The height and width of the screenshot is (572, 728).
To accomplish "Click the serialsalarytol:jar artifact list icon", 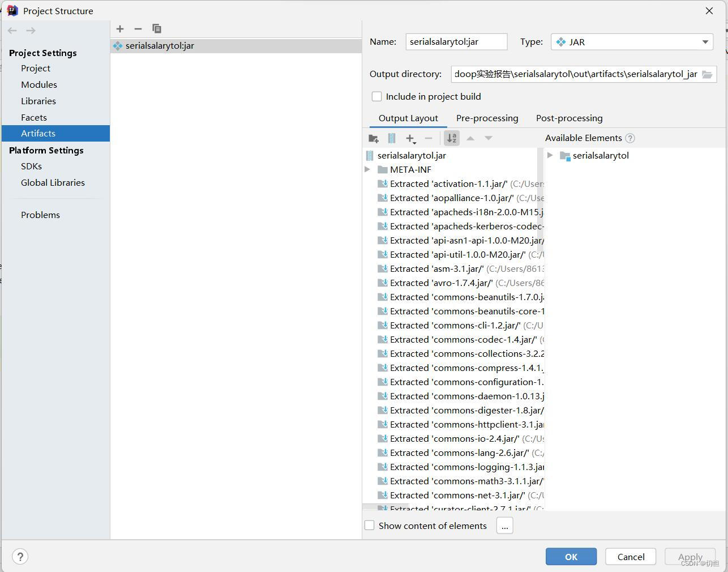I will 118,46.
